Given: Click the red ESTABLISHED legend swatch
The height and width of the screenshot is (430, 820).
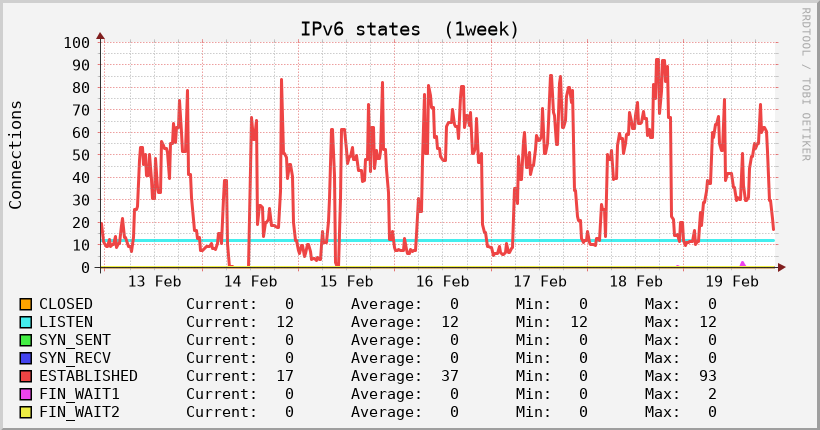Looking at the screenshot, I should click(26, 376).
